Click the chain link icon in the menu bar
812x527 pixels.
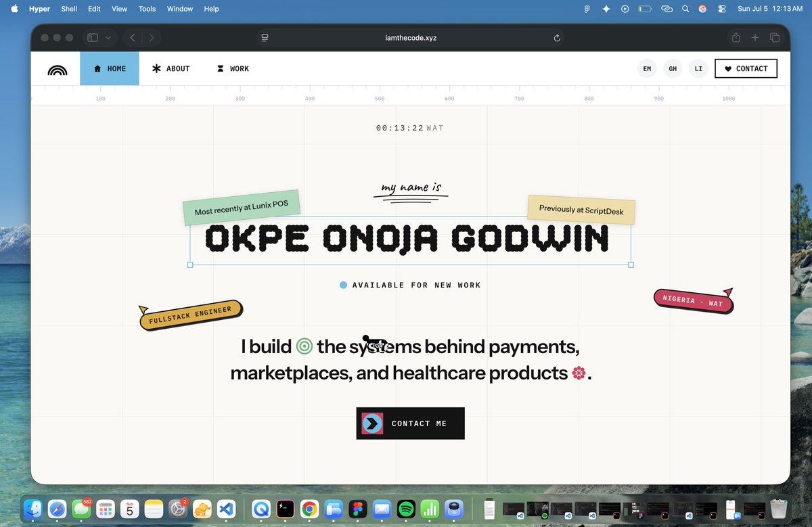coord(667,9)
